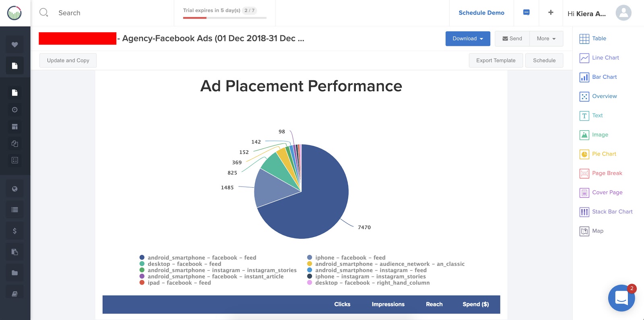
Task: Open the Intercom chat launcher bubble
Action: 621,298
